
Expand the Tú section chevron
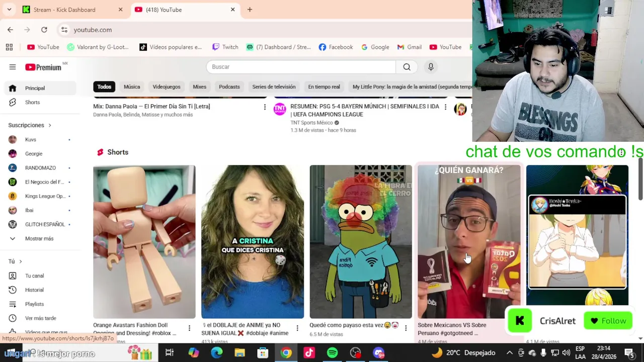click(21, 261)
